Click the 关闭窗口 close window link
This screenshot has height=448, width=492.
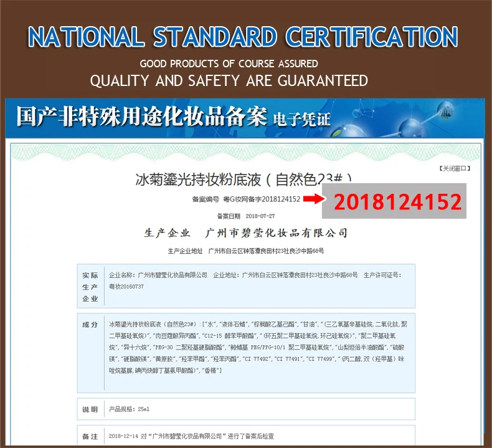pyautogui.click(x=455, y=169)
